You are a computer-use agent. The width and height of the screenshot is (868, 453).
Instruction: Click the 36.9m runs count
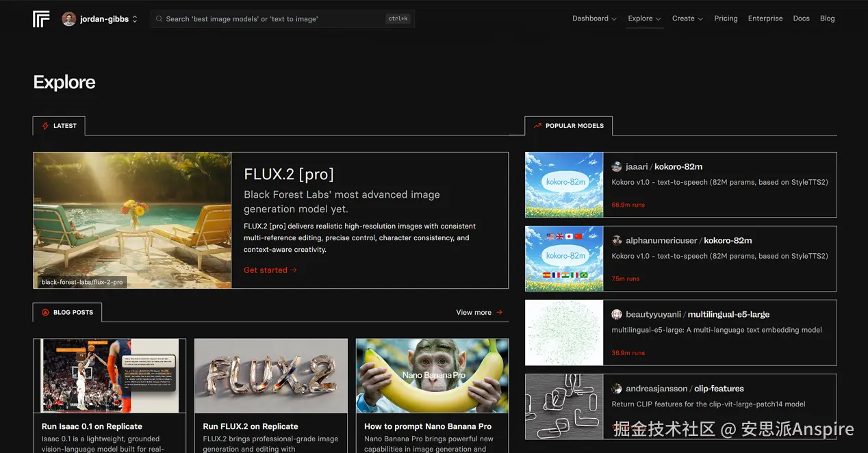click(x=628, y=353)
